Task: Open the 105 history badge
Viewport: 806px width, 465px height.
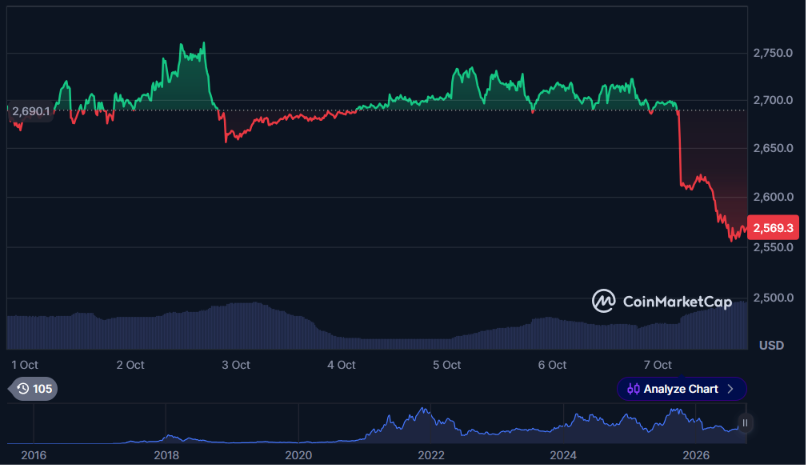Action: [x=33, y=389]
